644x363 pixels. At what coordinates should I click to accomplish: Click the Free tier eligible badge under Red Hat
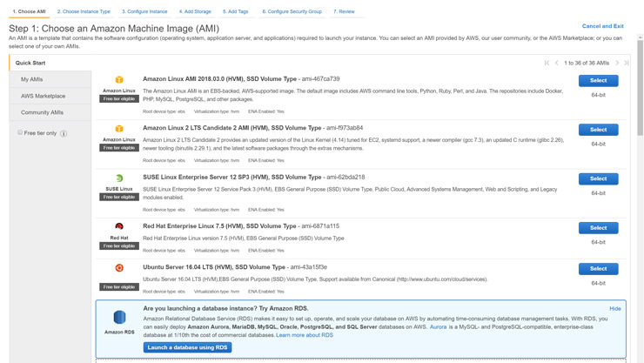click(119, 246)
